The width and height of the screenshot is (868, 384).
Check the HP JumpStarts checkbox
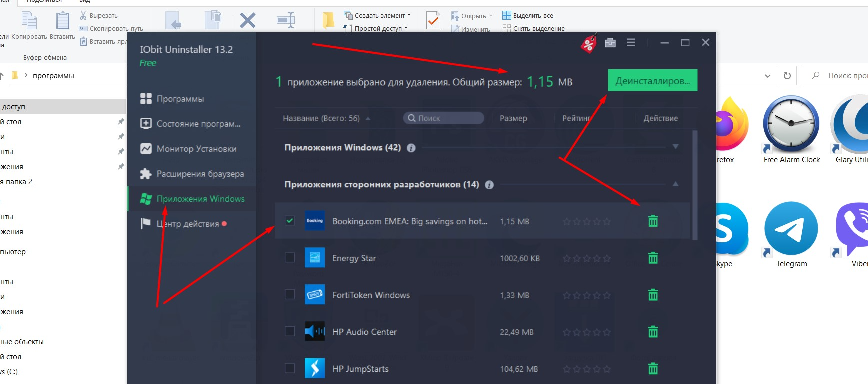290,368
